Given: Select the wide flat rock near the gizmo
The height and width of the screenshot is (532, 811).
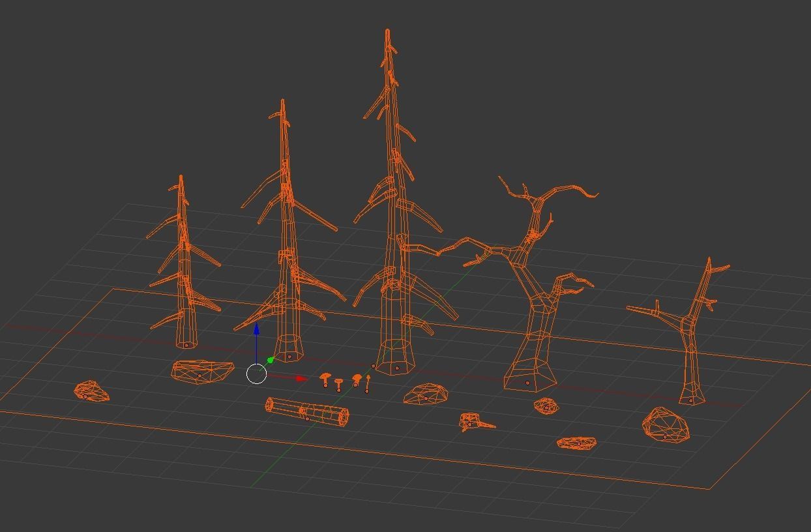Looking at the screenshot, I should (202, 370).
